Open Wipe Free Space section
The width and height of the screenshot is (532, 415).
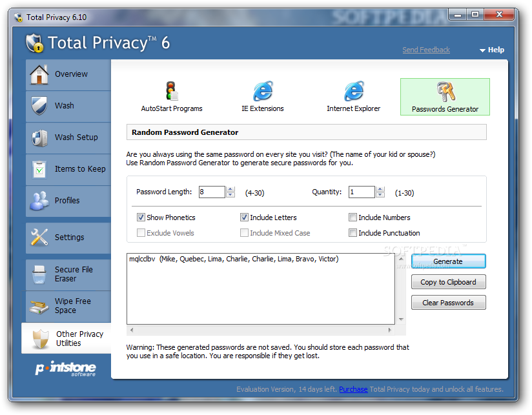68,307
